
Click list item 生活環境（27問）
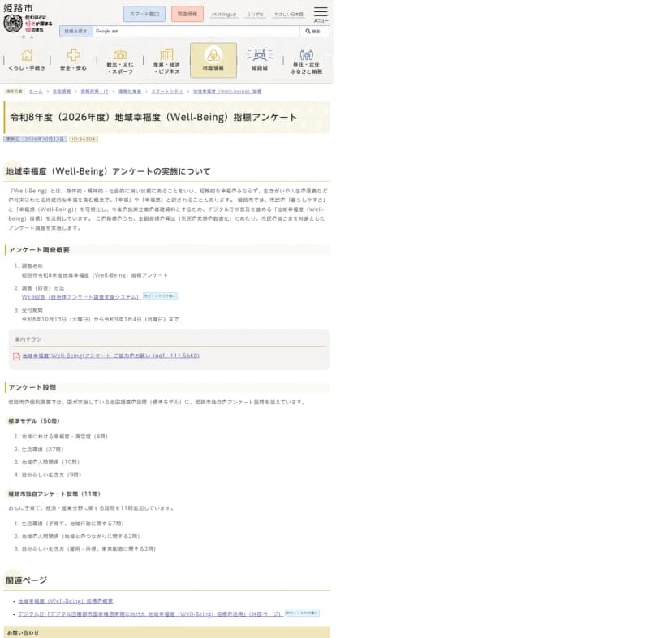42,450
